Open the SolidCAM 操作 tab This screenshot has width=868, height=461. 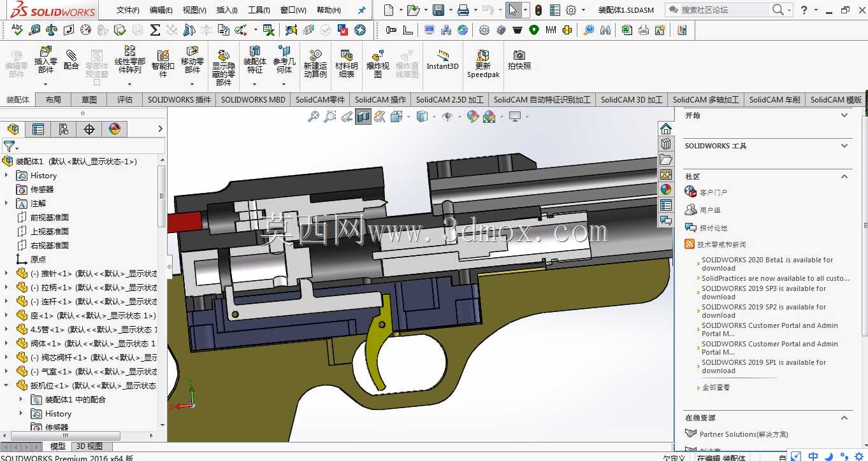coord(380,99)
